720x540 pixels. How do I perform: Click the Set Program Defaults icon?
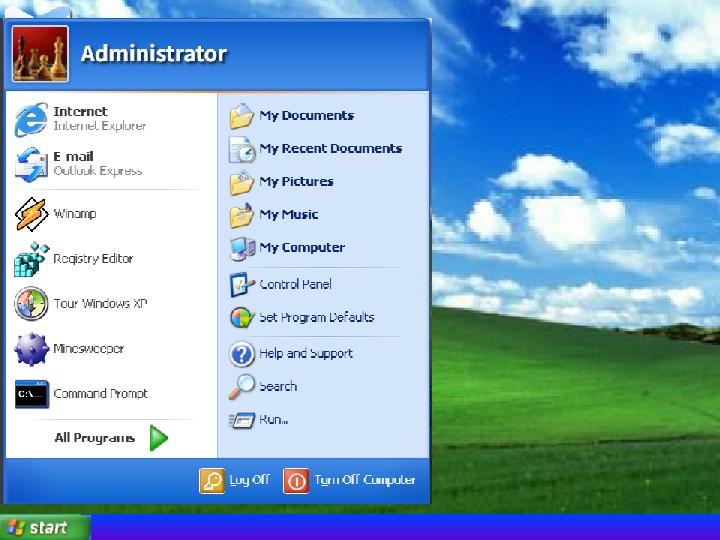pos(242,318)
